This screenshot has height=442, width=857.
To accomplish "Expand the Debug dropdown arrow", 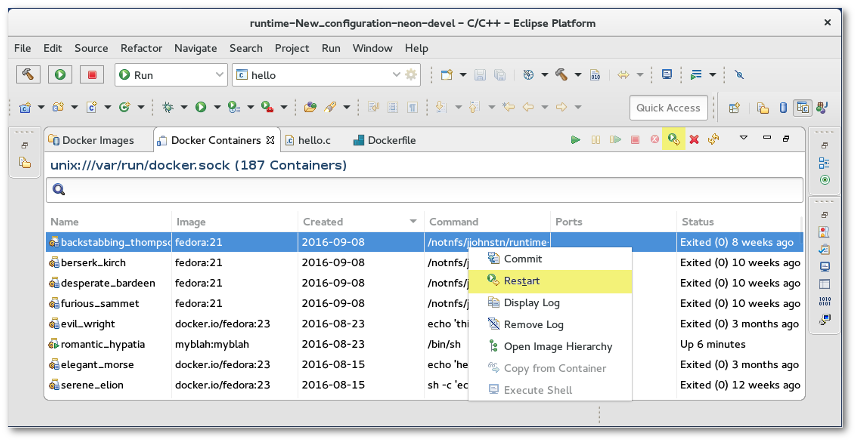I will pos(184,107).
